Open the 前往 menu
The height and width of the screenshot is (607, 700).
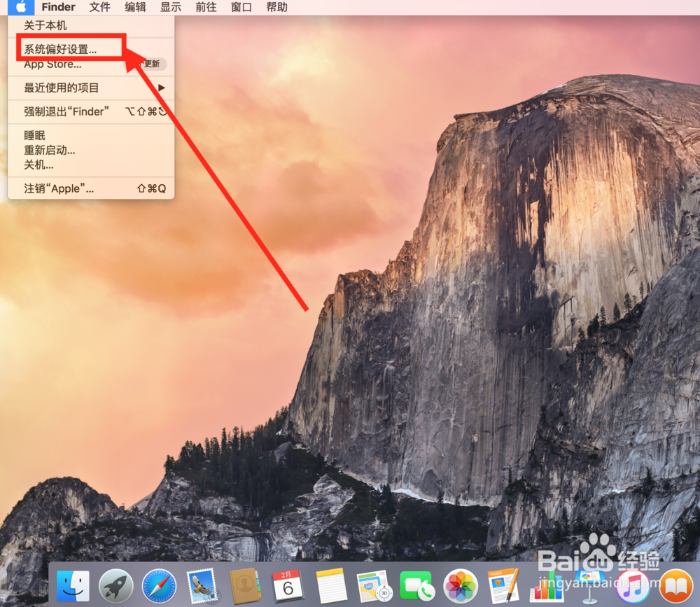[x=206, y=7]
